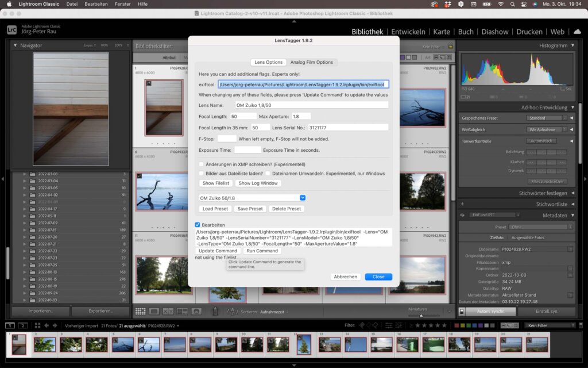Select the Lens Options tab

click(269, 62)
